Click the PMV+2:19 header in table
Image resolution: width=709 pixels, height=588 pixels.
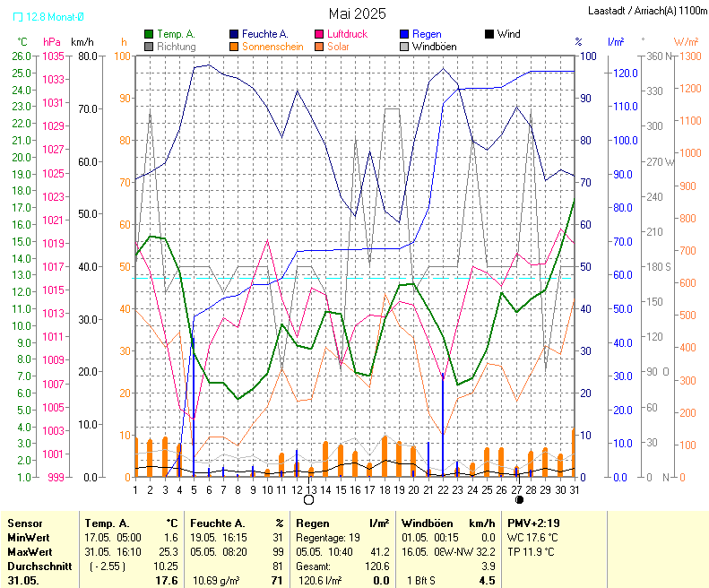[x=533, y=523]
